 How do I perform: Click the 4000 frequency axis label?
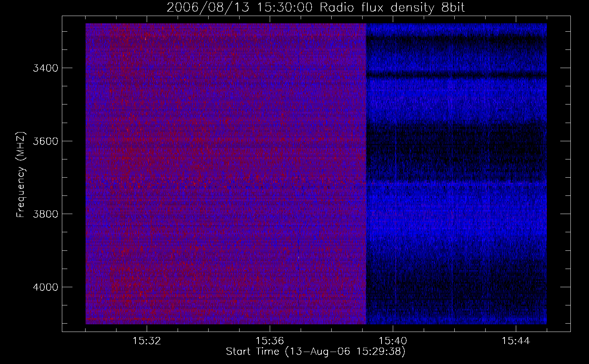[46, 287]
